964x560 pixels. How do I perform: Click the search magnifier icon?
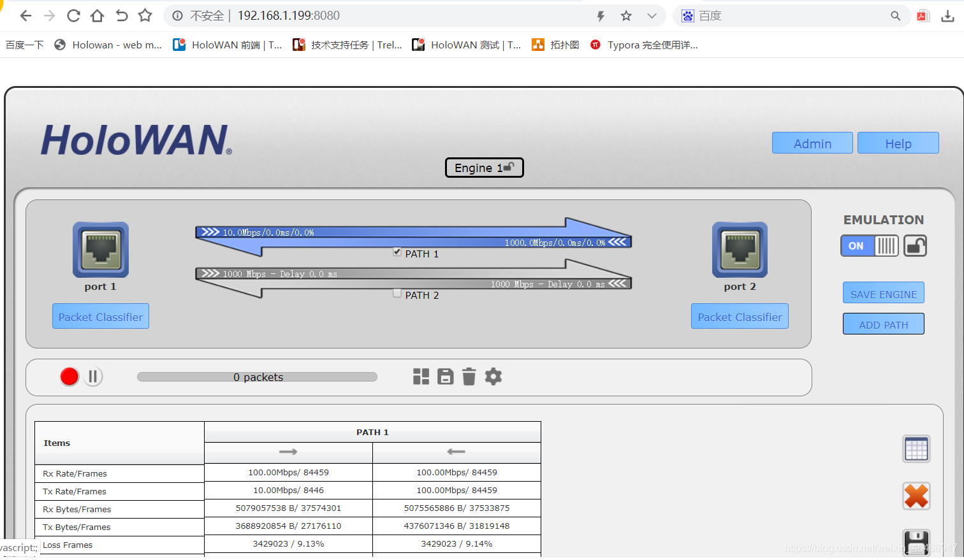click(896, 16)
